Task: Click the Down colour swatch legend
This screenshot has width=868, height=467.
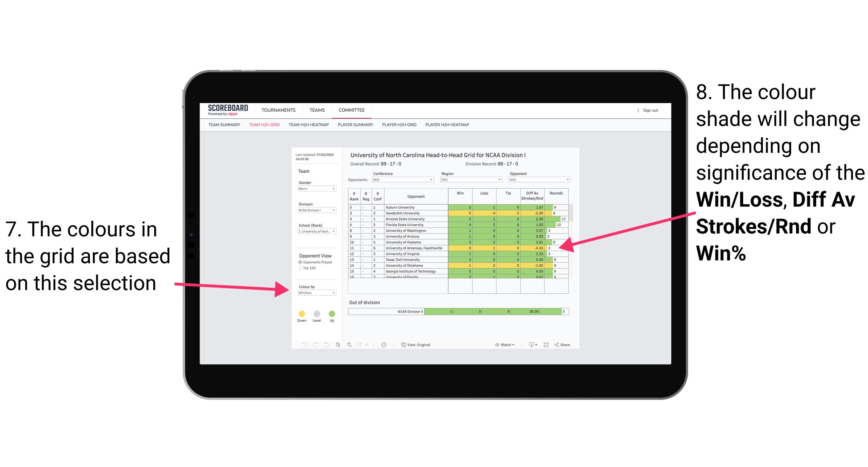Action: (x=301, y=313)
